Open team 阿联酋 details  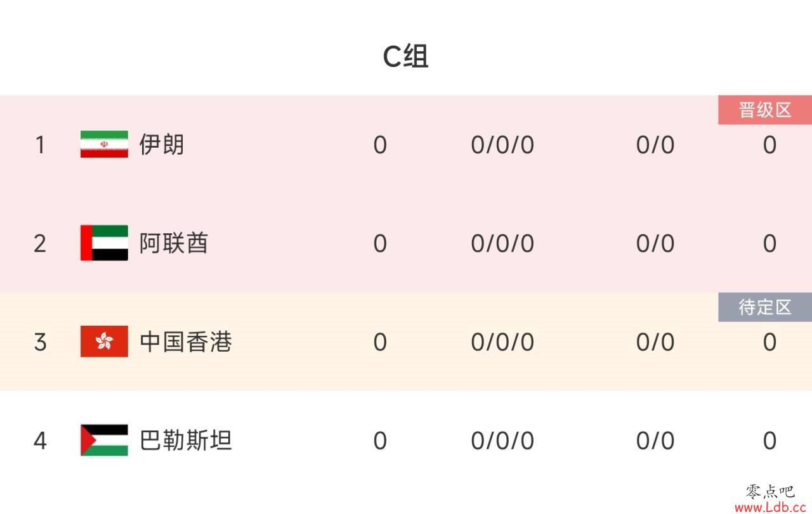coord(174,243)
